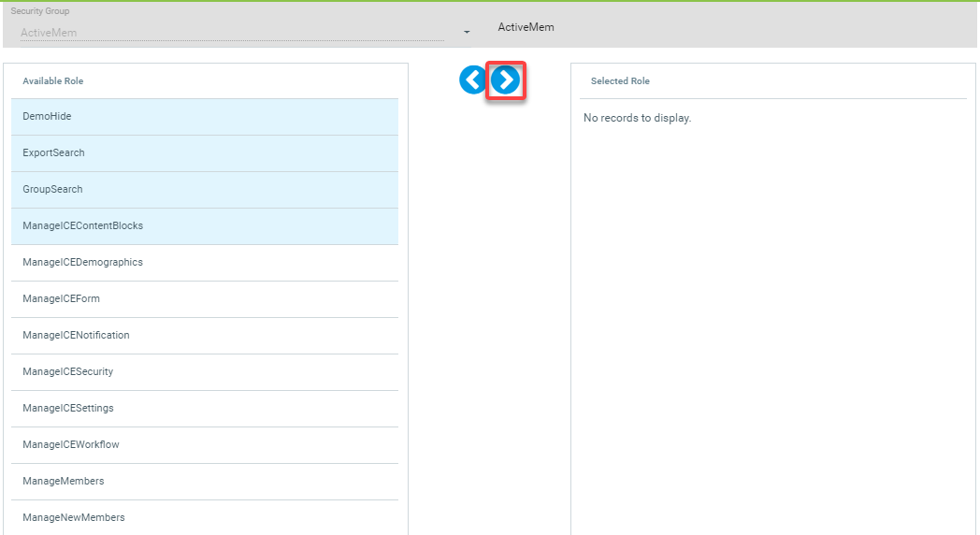980x535 pixels.
Task: Open the Security Group dropdown arrow
Action: point(466,33)
